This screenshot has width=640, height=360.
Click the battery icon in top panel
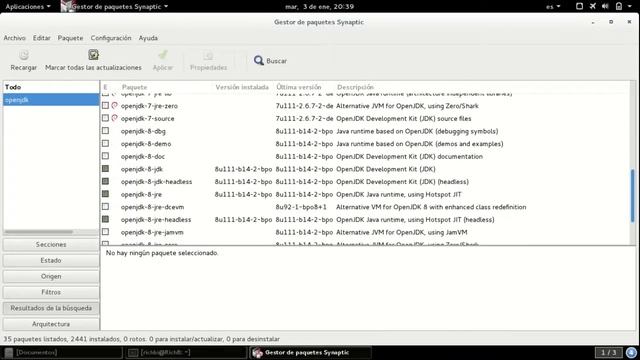(619, 6)
